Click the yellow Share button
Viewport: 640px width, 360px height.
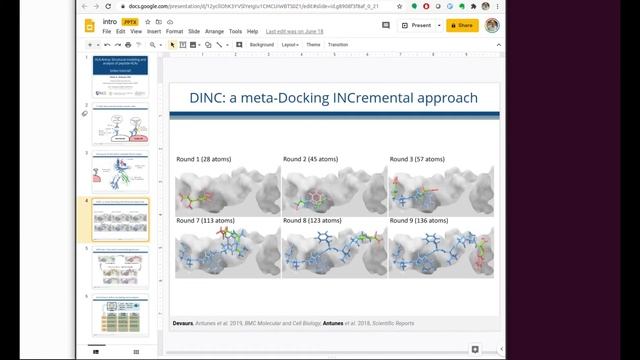click(x=462, y=25)
